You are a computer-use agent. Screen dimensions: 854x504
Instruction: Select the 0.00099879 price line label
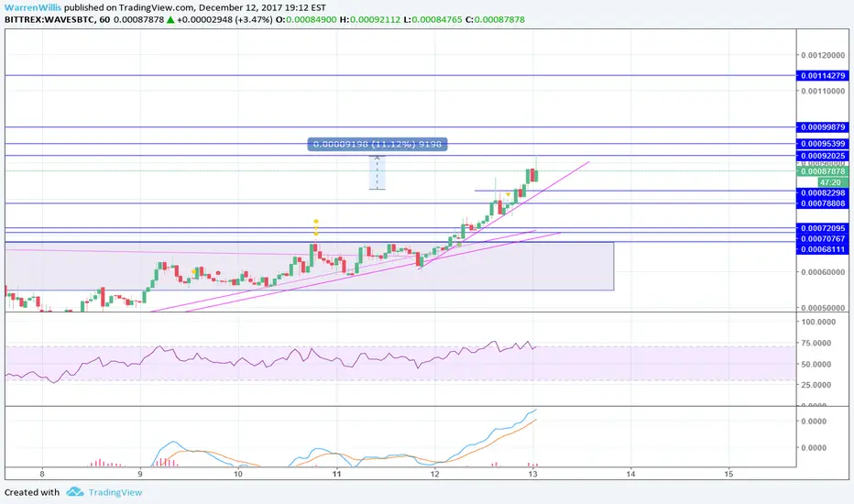click(823, 127)
